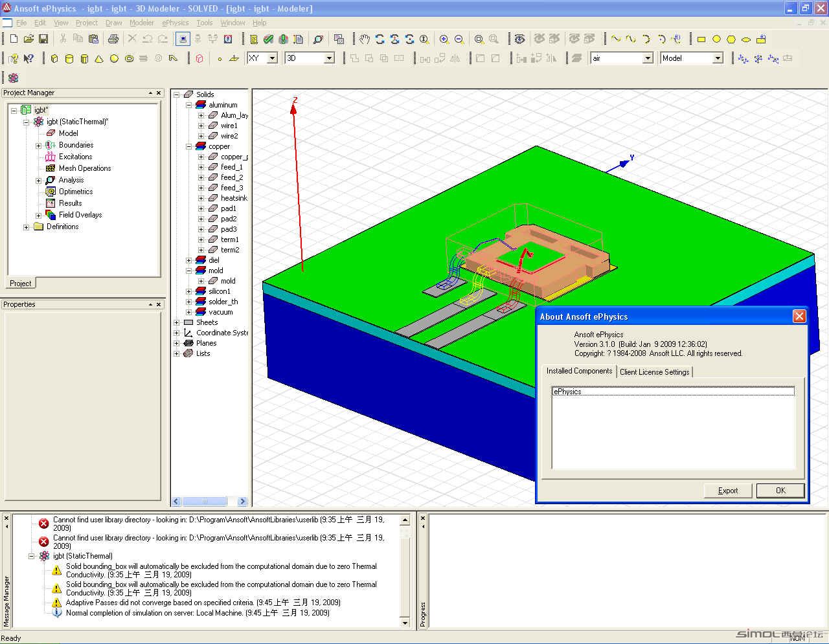Select the Draw Regular Polygon tool

click(x=731, y=39)
